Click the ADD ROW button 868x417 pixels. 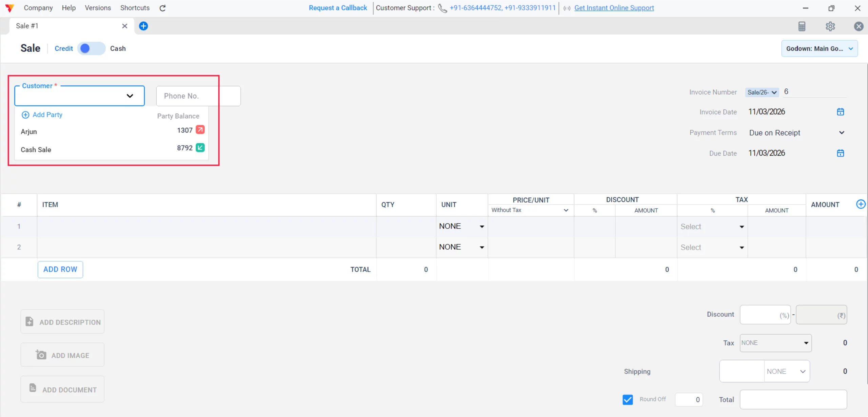pyautogui.click(x=60, y=269)
